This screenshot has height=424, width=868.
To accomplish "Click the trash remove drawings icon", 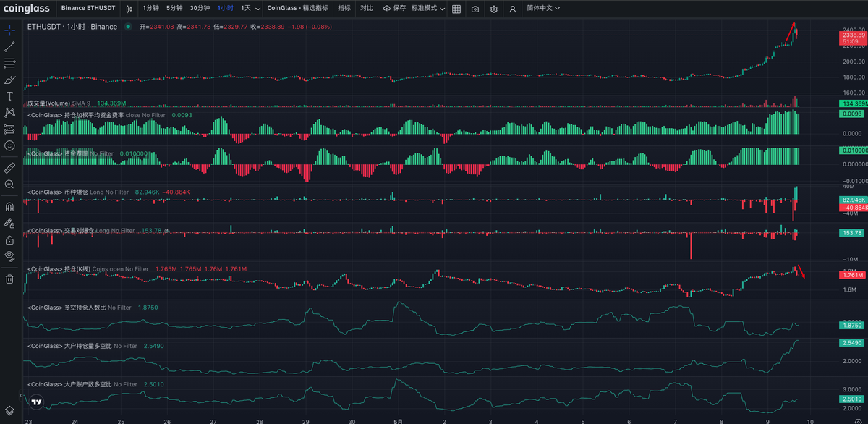I will coord(9,278).
